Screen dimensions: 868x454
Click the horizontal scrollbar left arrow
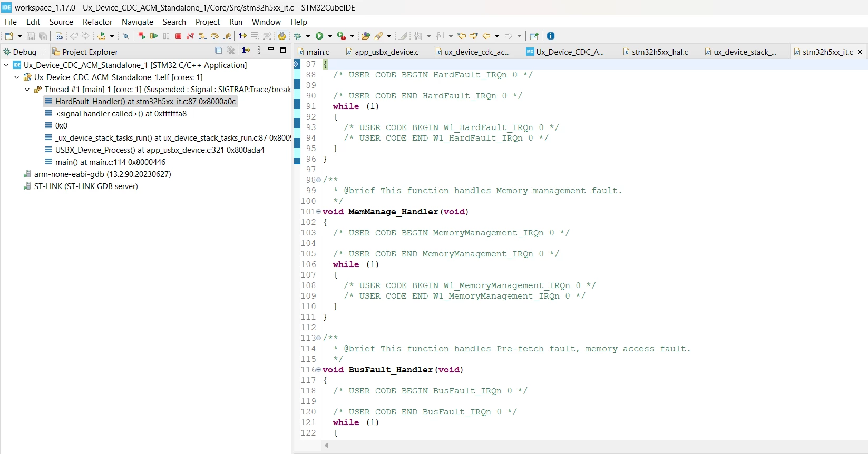327,445
